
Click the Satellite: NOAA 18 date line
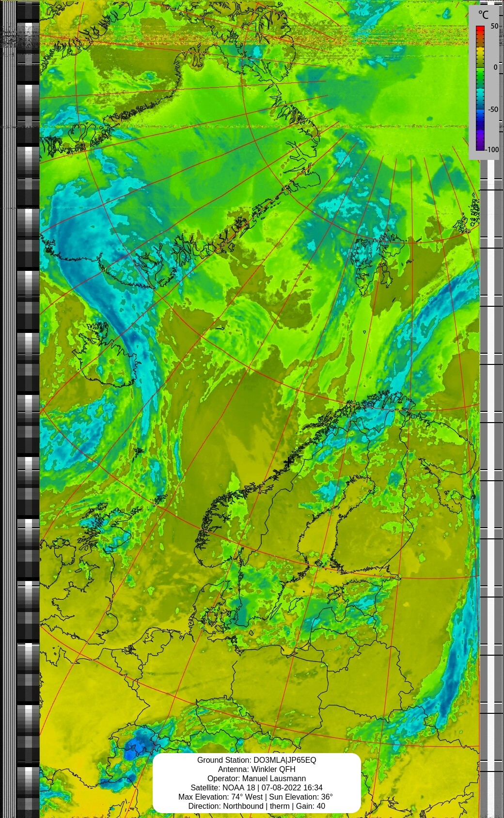pyautogui.click(x=256, y=787)
